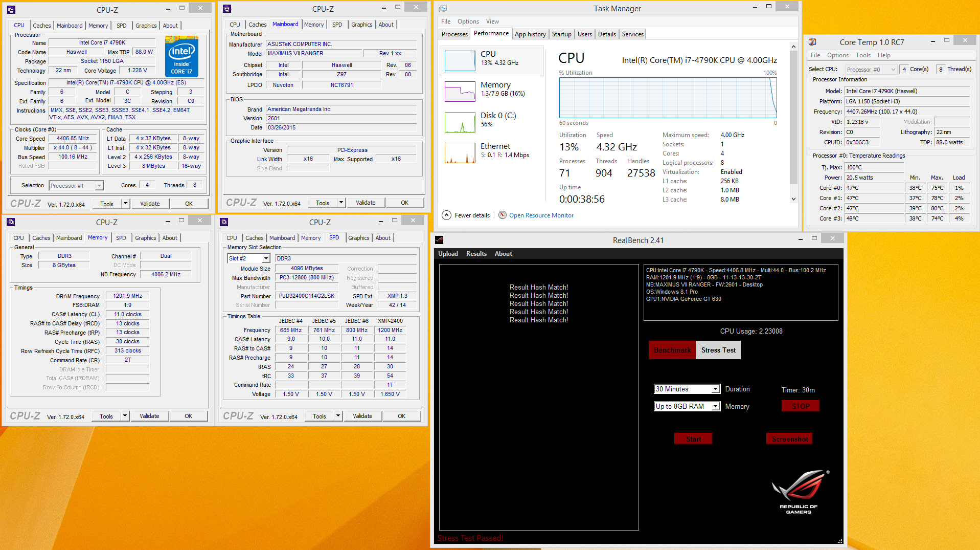Image resolution: width=980 pixels, height=550 pixels.
Task: Click the CPU utilization graph area
Action: tap(668, 98)
